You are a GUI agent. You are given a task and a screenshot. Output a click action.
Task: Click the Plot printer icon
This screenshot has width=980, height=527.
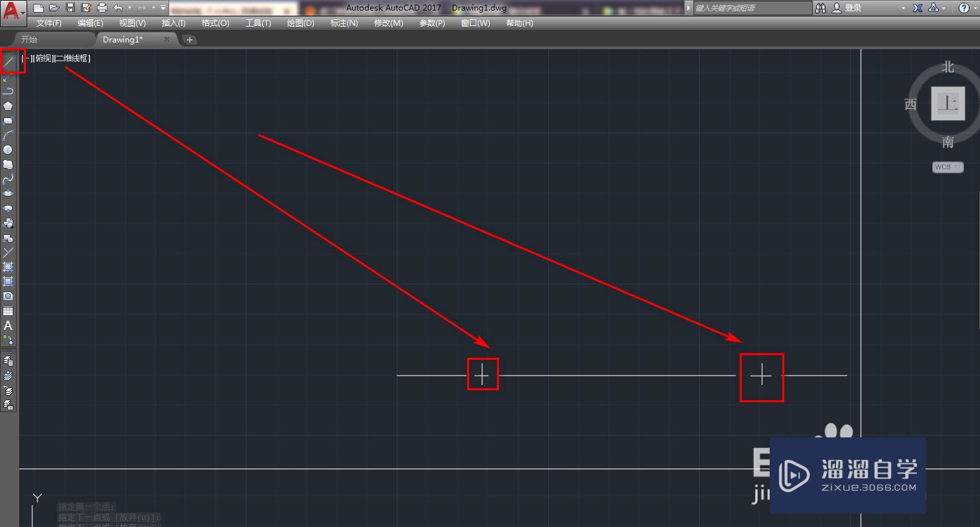tap(102, 8)
